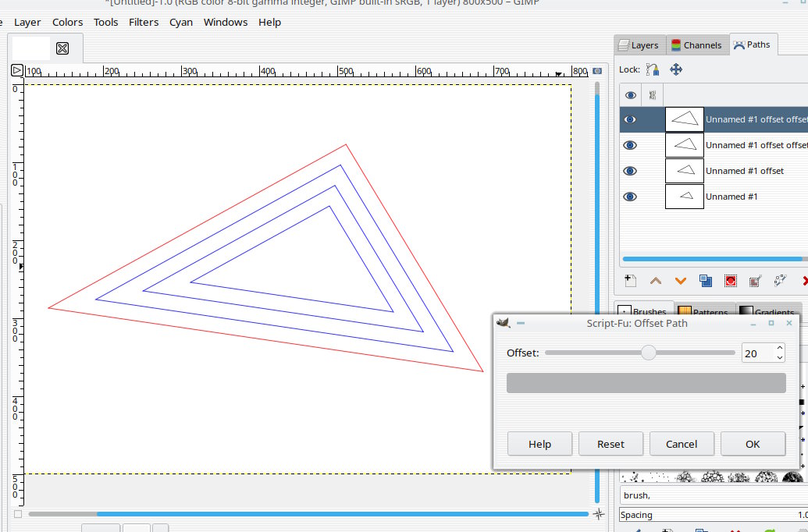The image size is (808, 532).
Task: Toggle the lock path position arrows icon
Action: [676, 69]
